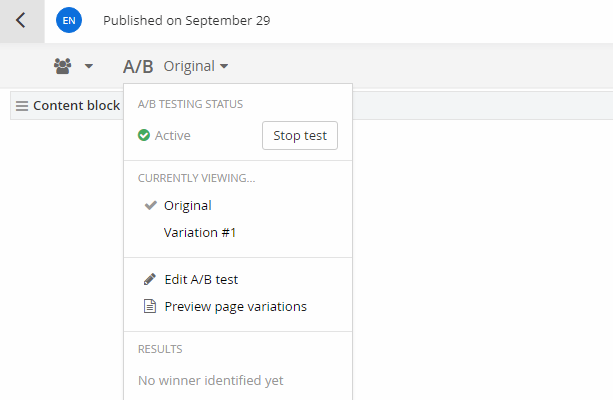Screen dimensions: 613x400
Task: Click the EN language badge
Action: point(69,20)
